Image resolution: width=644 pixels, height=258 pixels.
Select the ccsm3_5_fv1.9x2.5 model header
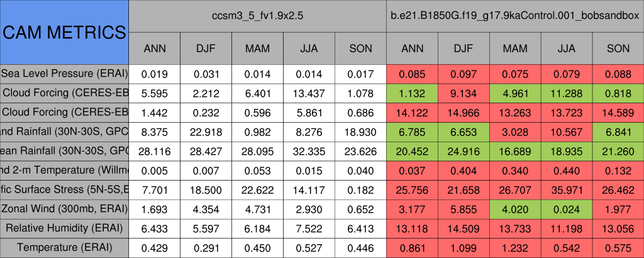257,17
